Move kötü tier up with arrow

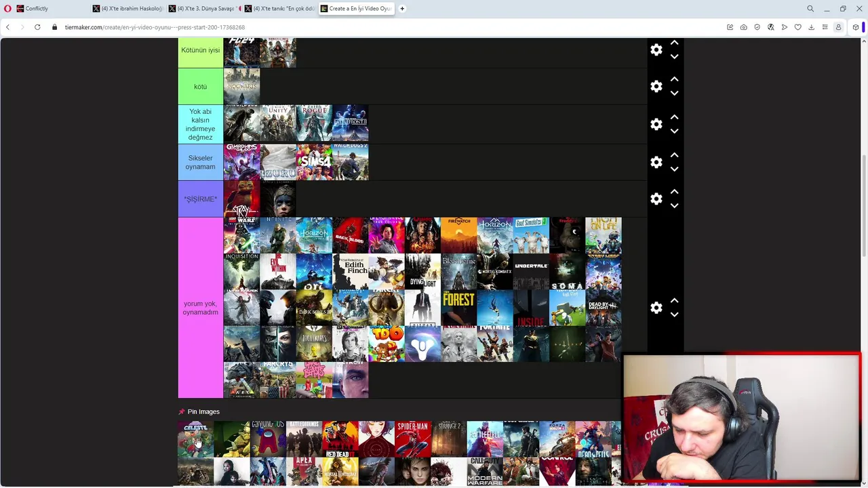(x=674, y=79)
